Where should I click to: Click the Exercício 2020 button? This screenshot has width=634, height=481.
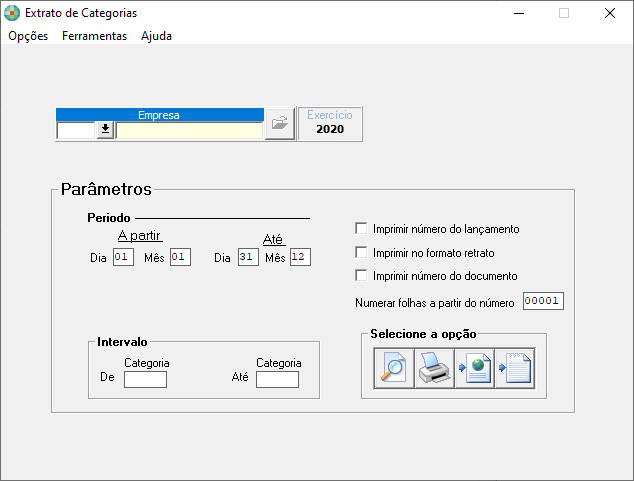330,123
